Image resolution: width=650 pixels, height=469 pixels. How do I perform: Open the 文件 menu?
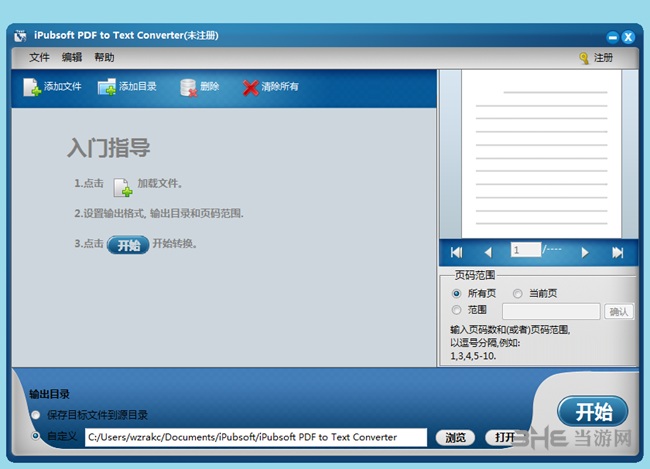(39, 57)
